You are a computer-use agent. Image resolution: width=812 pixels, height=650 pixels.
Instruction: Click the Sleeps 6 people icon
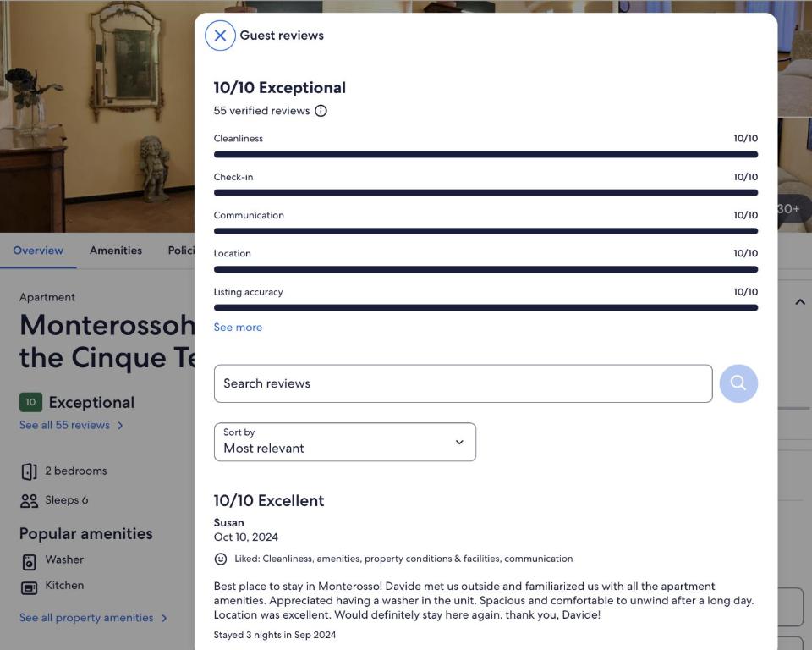point(29,500)
